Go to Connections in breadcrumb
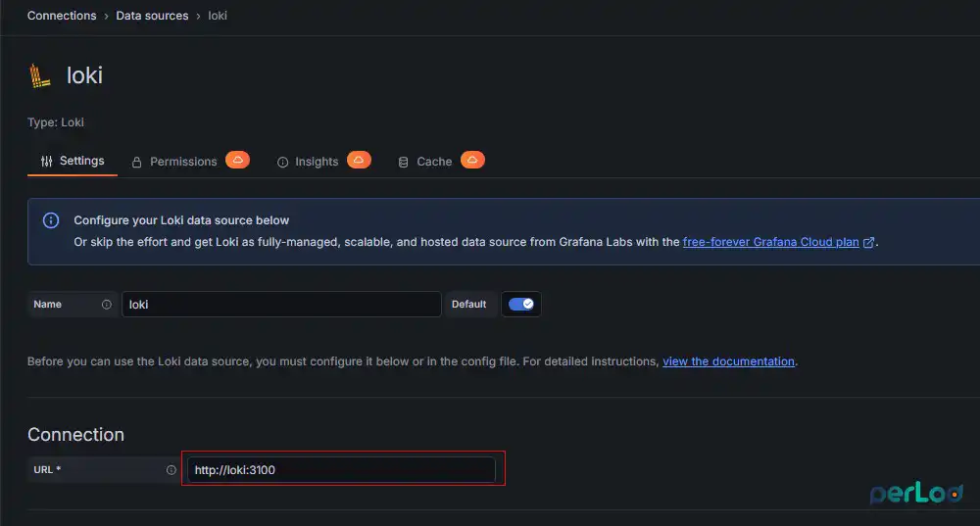The width and height of the screenshot is (980, 526). coord(62,16)
